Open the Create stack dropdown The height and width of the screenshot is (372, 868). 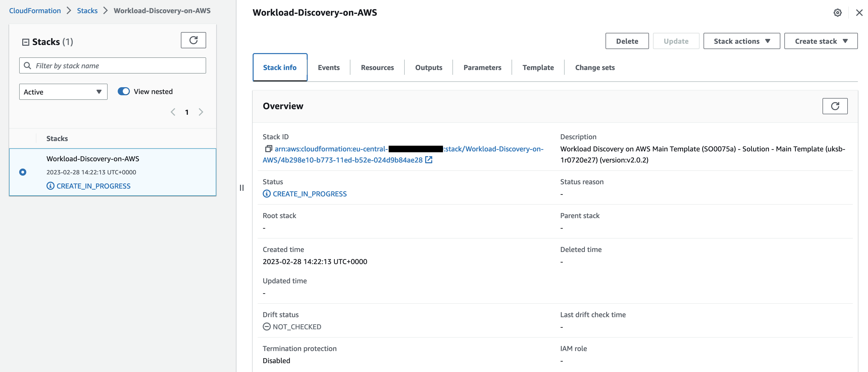tap(821, 41)
